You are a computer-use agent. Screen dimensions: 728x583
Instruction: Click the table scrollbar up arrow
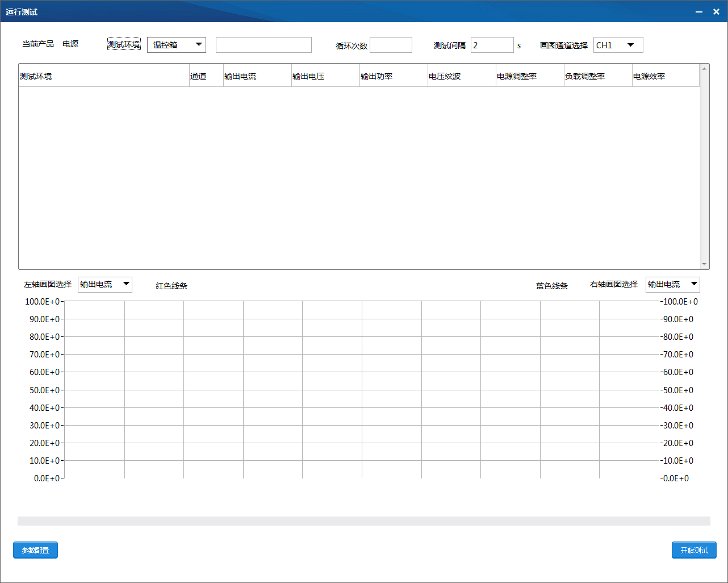coord(705,69)
